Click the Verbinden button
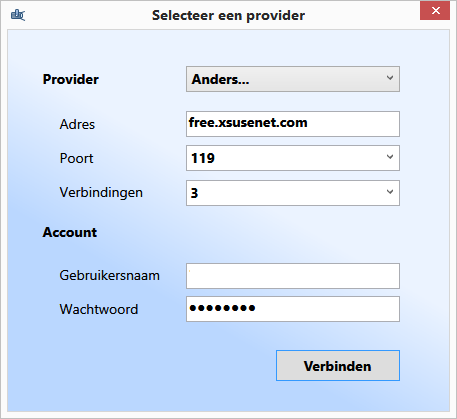Image resolution: width=457 pixels, height=419 pixels. click(x=338, y=365)
